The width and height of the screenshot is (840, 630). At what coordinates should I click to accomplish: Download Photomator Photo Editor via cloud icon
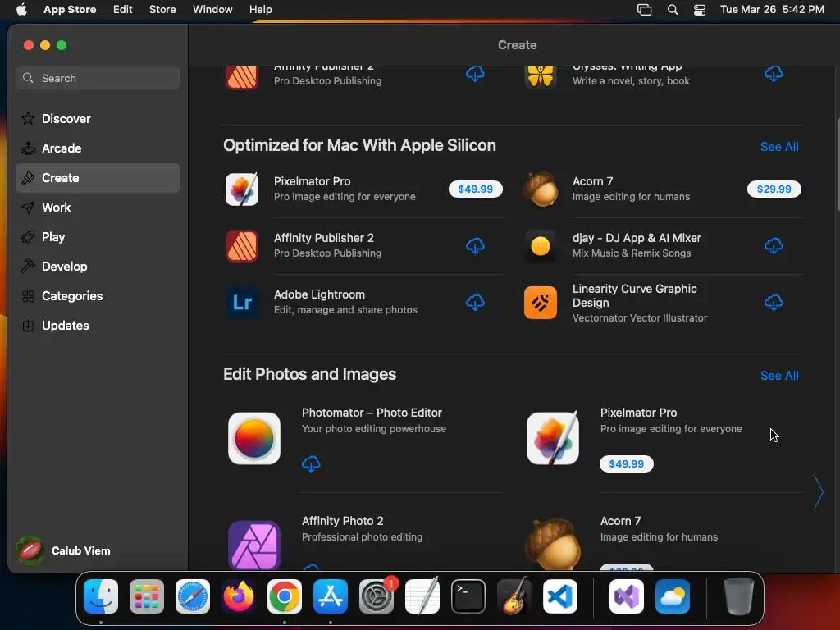pyautogui.click(x=311, y=463)
